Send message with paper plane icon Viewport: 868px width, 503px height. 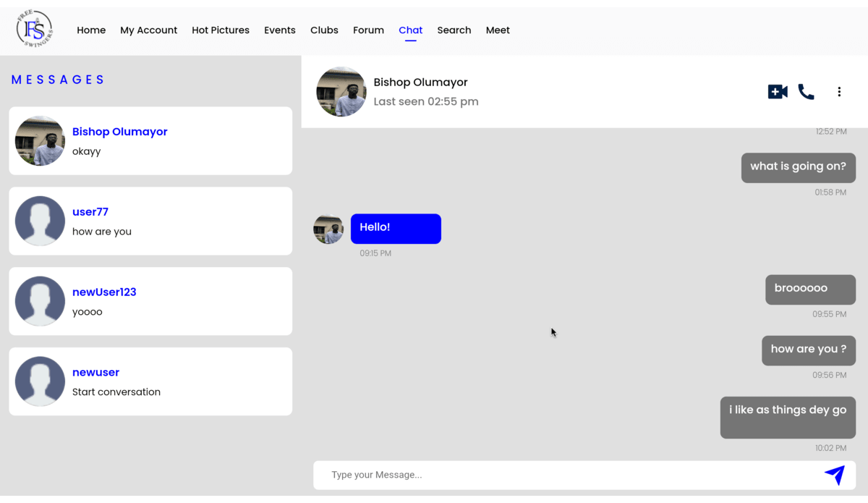834,475
